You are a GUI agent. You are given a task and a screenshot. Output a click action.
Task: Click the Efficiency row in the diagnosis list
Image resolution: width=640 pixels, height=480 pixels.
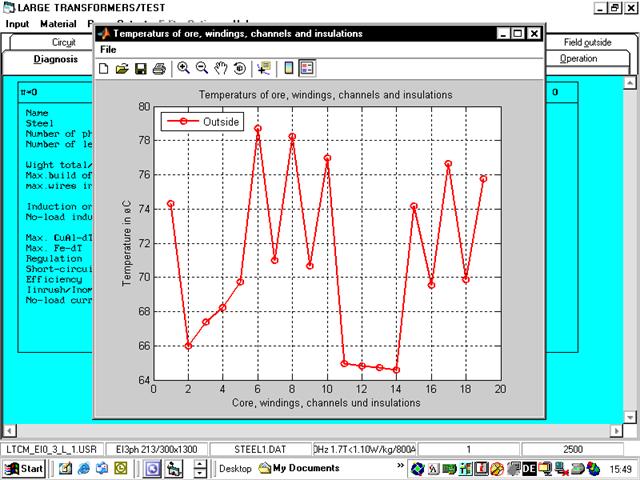click(x=54, y=280)
